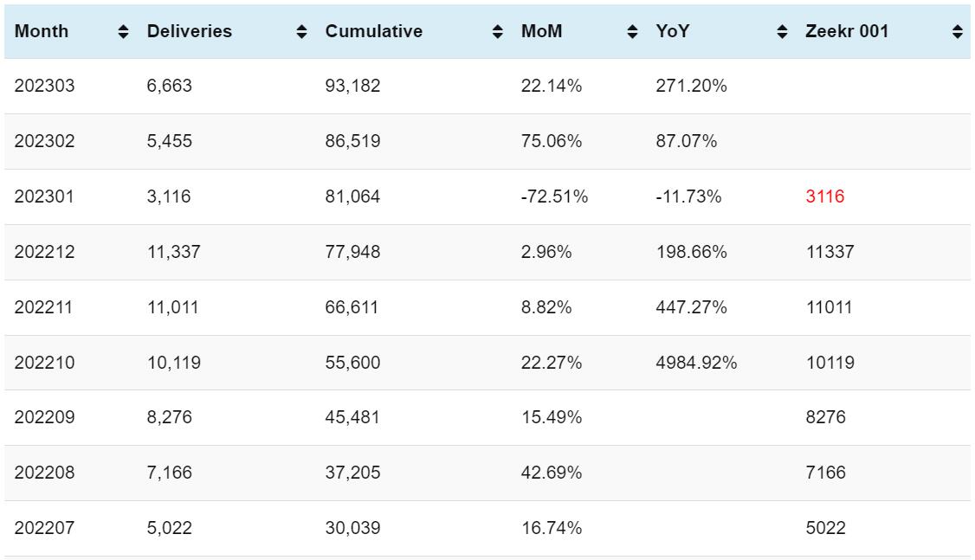Click the 271.20% YoY value

point(691,86)
